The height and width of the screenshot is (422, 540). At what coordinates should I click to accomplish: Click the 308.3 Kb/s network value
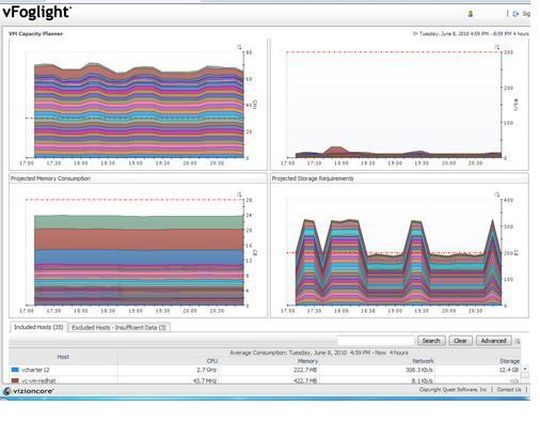(x=419, y=370)
